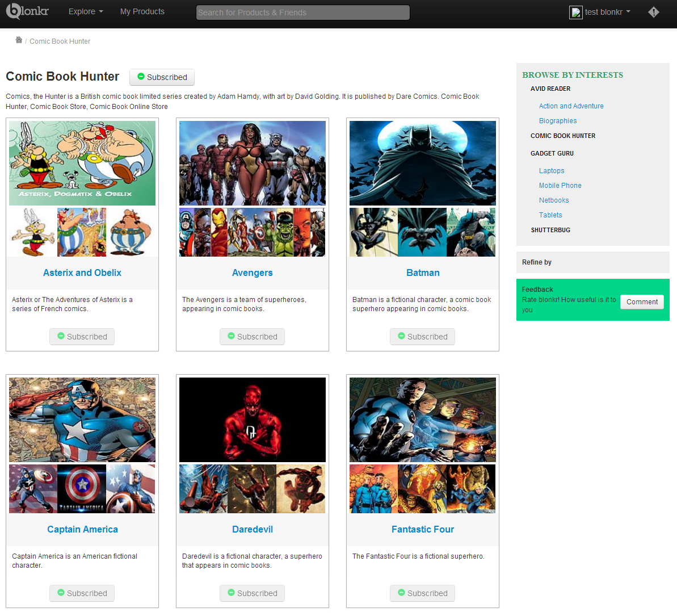Screen dimensions: 677x616
Task: Open Action and Adventure interest
Action: [x=571, y=106]
